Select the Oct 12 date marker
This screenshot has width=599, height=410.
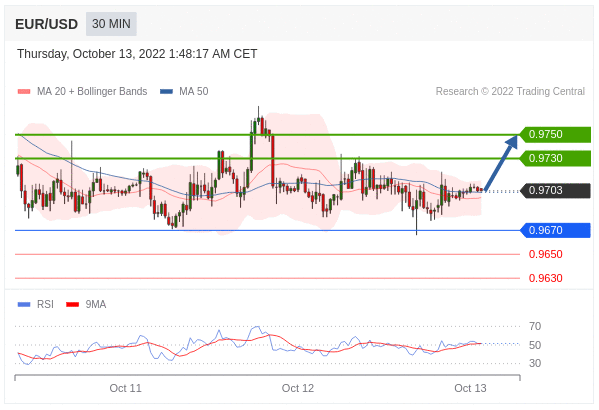[x=298, y=388]
